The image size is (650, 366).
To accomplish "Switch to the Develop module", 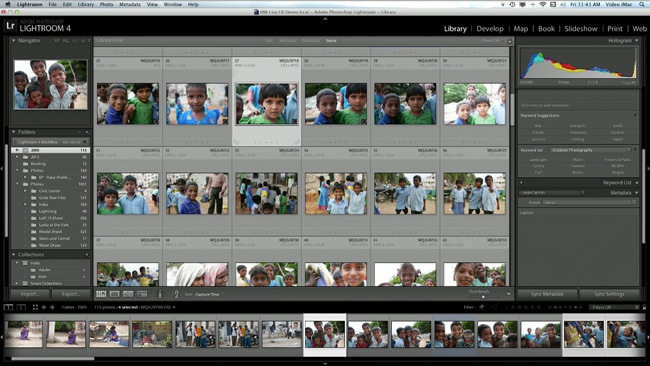I will [x=490, y=29].
